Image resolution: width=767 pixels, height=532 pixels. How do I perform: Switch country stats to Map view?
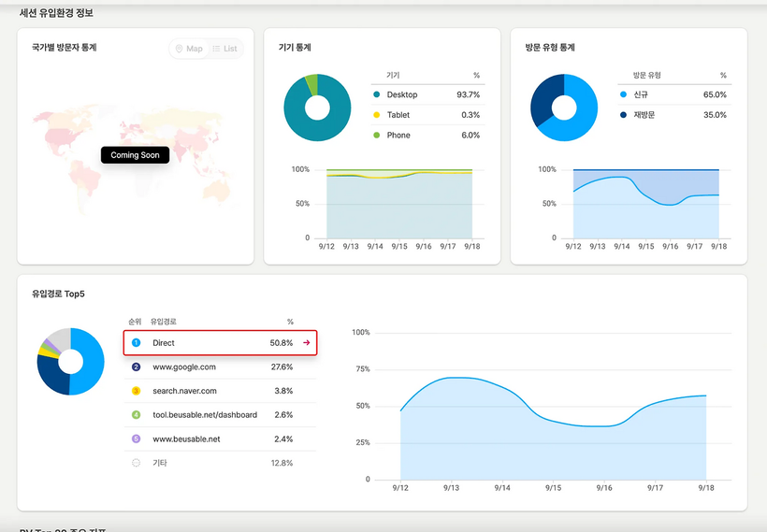tap(189, 49)
